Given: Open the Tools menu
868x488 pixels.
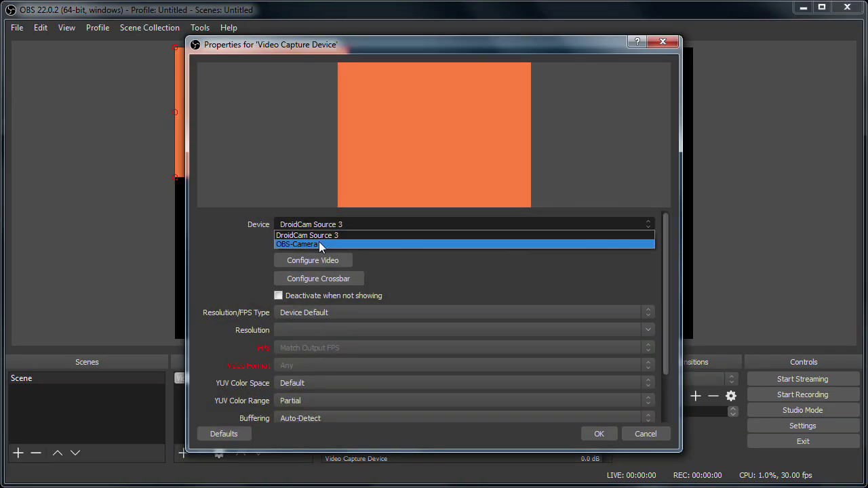Looking at the screenshot, I should pos(200,28).
